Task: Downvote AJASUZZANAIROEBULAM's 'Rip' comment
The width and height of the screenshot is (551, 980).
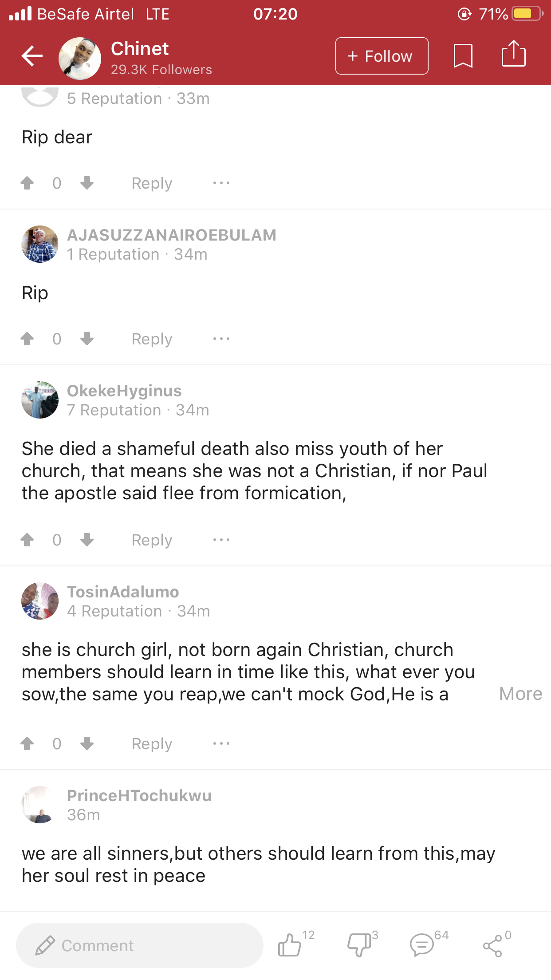Action: click(87, 339)
